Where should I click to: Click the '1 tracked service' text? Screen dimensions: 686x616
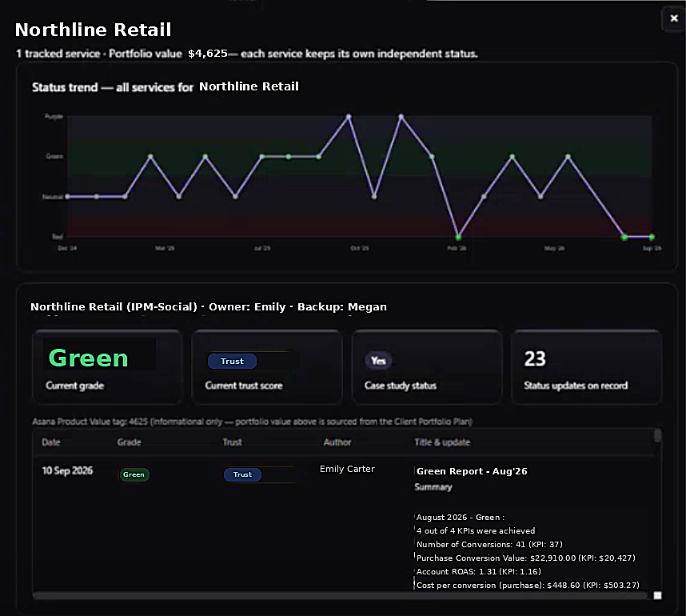[58, 54]
